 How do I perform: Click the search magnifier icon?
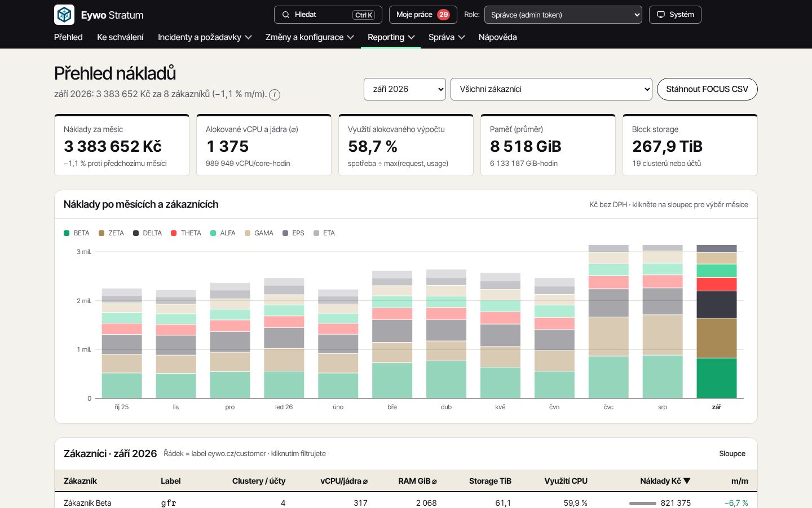286,15
